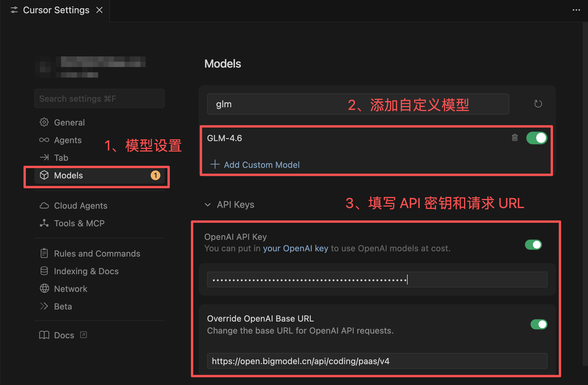Viewport: 588px width, 385px height.
Task: Select Rules and Commands in sidebar
Action: point(97,253)
